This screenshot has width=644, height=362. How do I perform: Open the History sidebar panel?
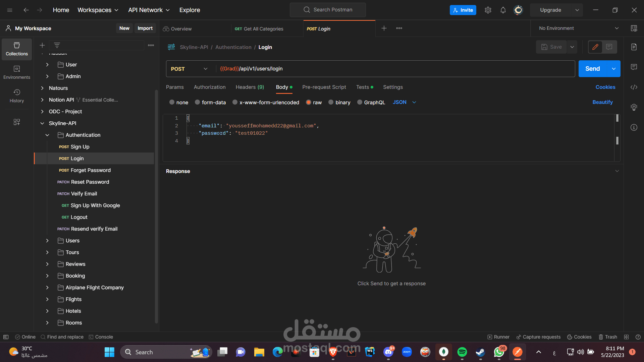(17, 96)
